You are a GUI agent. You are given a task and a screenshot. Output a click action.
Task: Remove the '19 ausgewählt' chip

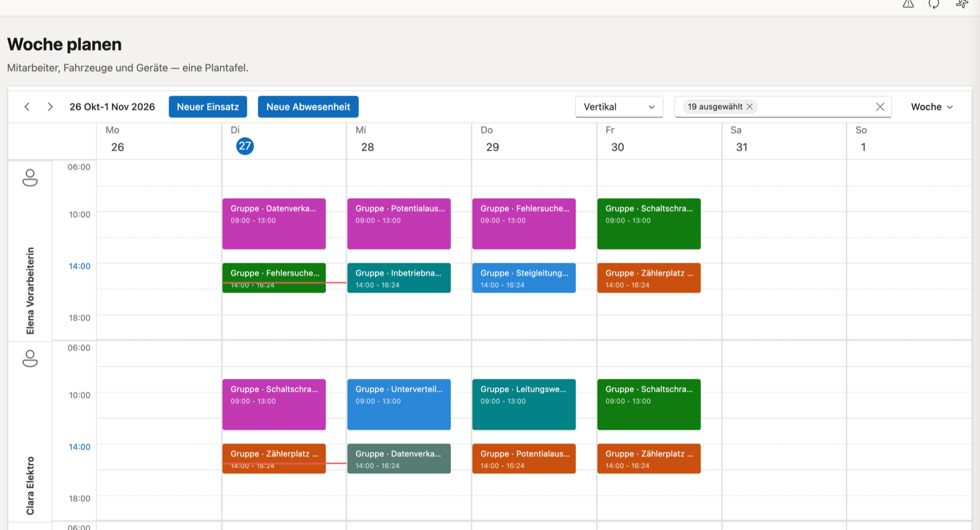point(750,106)
